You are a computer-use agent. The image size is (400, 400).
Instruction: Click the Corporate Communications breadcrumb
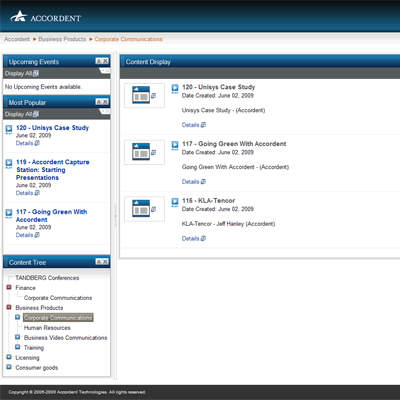coord(128,39)
